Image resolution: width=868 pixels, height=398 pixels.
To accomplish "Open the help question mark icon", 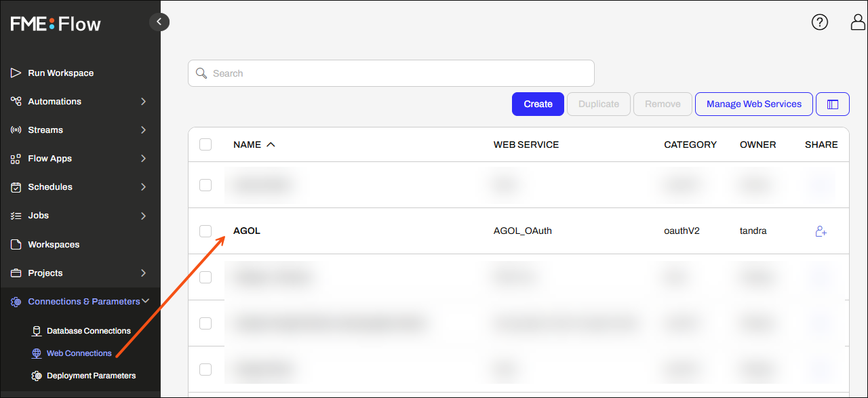I will 820,22.
